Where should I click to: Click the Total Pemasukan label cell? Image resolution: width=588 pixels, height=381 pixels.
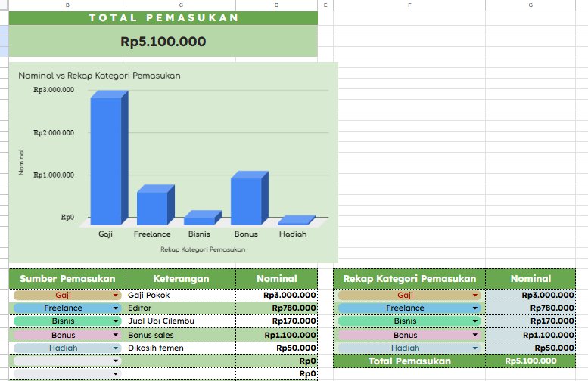(x=409, y=361)
